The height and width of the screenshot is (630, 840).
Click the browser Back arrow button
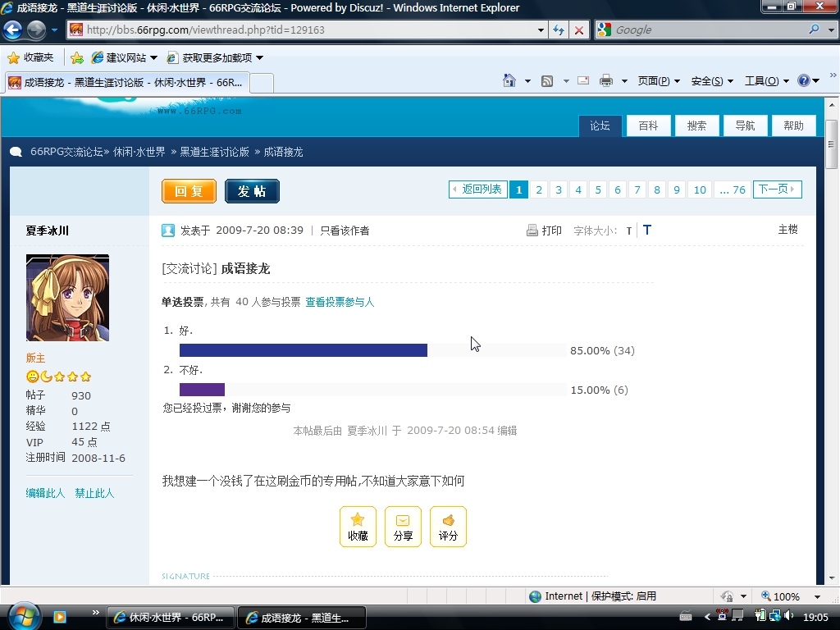pos(13,30)
